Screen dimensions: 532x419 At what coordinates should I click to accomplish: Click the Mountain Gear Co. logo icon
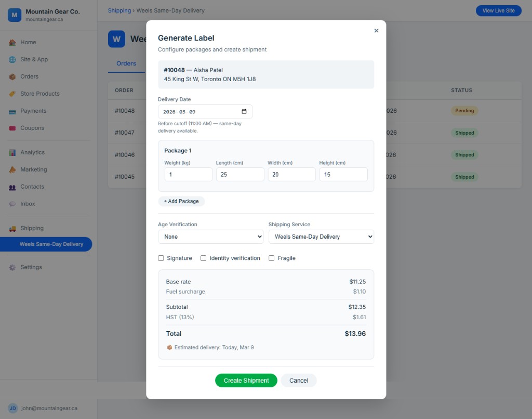click(14, 15)
